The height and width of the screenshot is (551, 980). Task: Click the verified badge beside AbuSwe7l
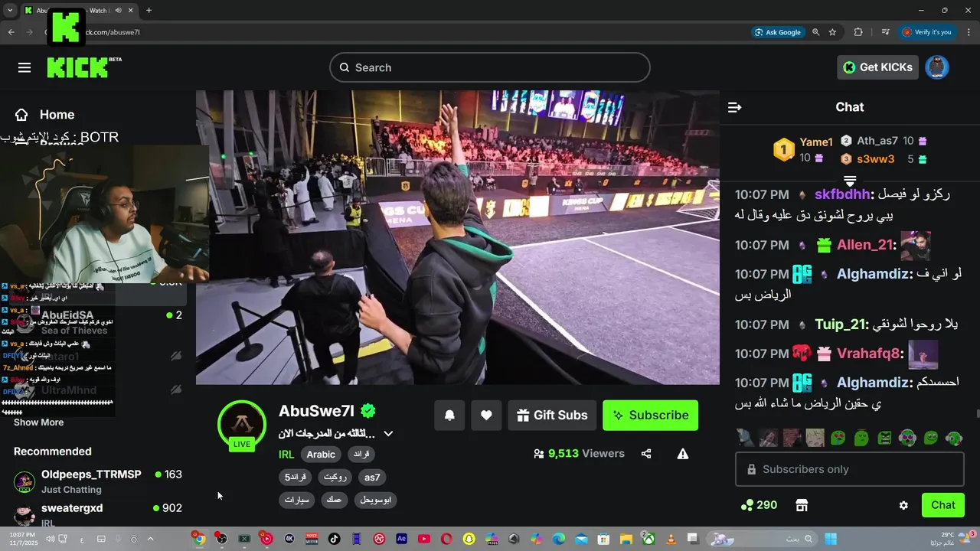(x=368, y=411)
